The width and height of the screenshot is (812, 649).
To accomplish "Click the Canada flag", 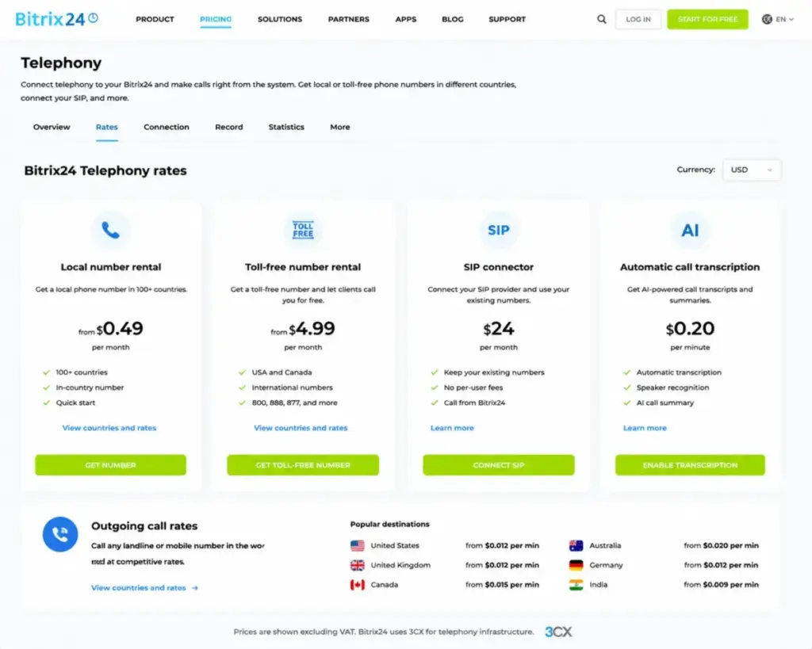I will [x=358, y=585].
